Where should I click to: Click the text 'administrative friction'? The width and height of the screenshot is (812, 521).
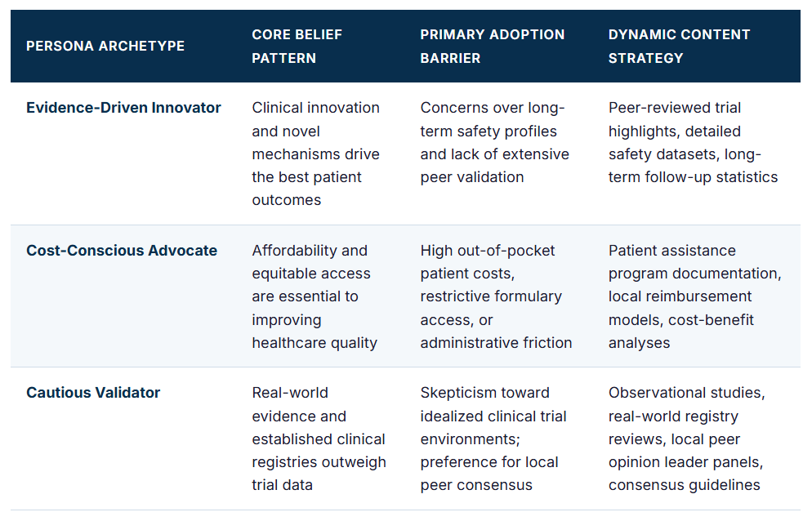coord(496,343)
